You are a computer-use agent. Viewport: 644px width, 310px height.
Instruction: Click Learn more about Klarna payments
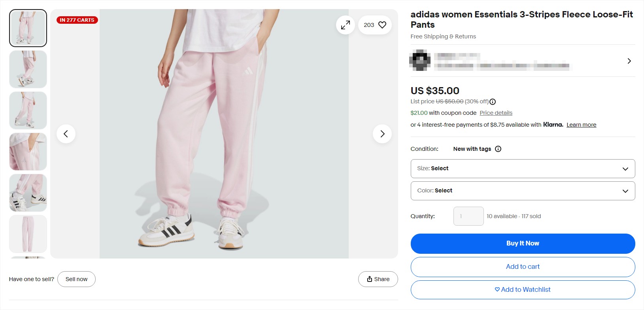[581, 124]
